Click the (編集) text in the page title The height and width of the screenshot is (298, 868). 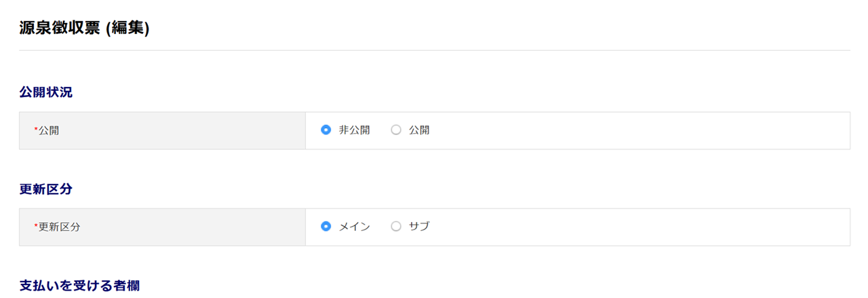[x=127, y=29]
